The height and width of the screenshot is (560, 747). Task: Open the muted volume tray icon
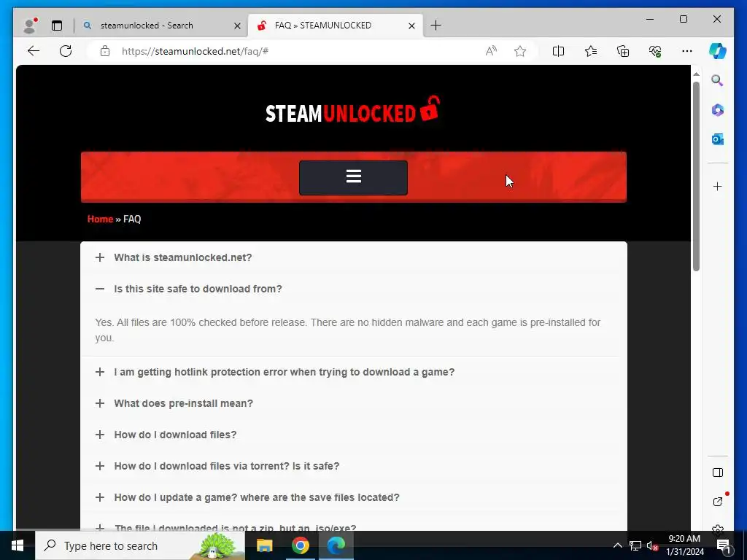pyautogui.click(x=652, y=545)
